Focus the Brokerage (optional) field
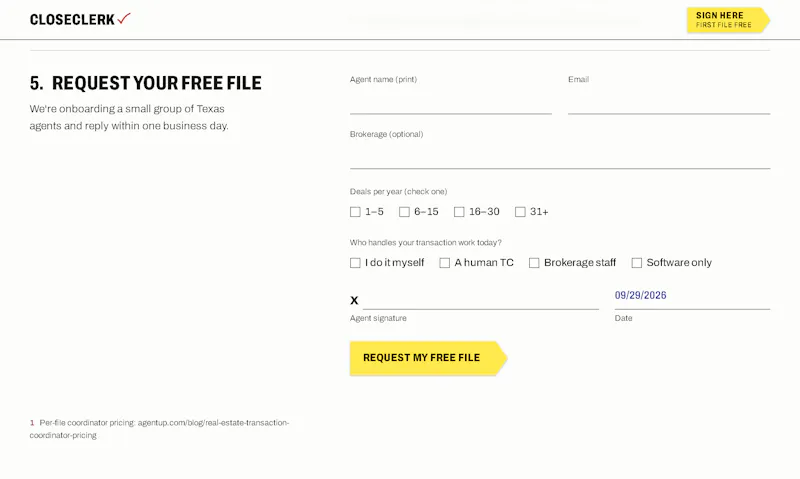Viewport: 800px width, 479px height. (560, 157)
